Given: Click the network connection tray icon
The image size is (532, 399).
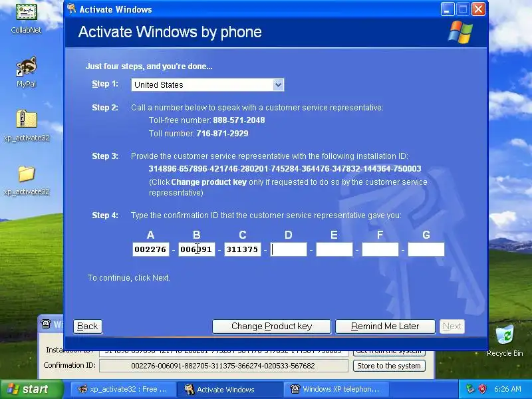Looking at the screenshot, I should (470, 389).
